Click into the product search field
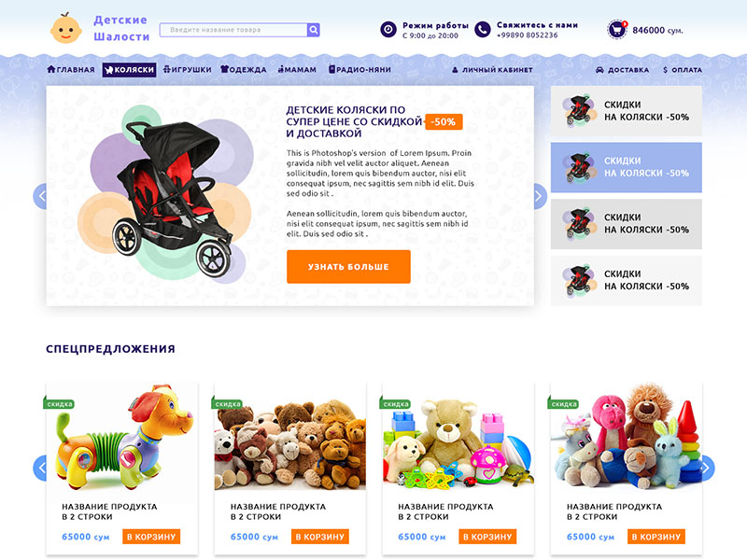 [233, 30]
